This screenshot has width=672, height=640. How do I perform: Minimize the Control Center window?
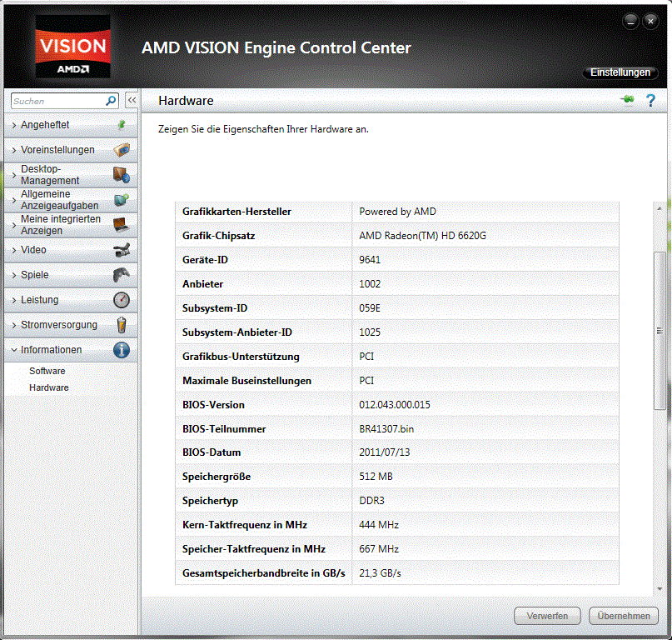pos(630,21)
